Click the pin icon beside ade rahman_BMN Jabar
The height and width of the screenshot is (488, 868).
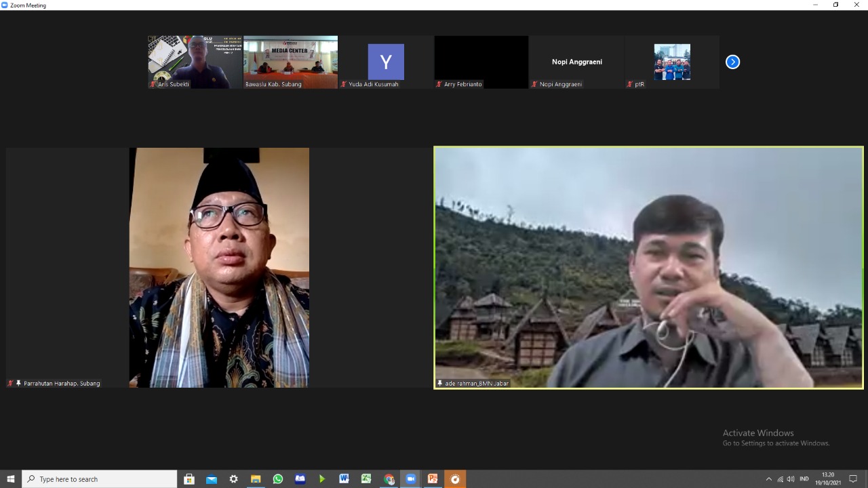(x=440, y=384)
